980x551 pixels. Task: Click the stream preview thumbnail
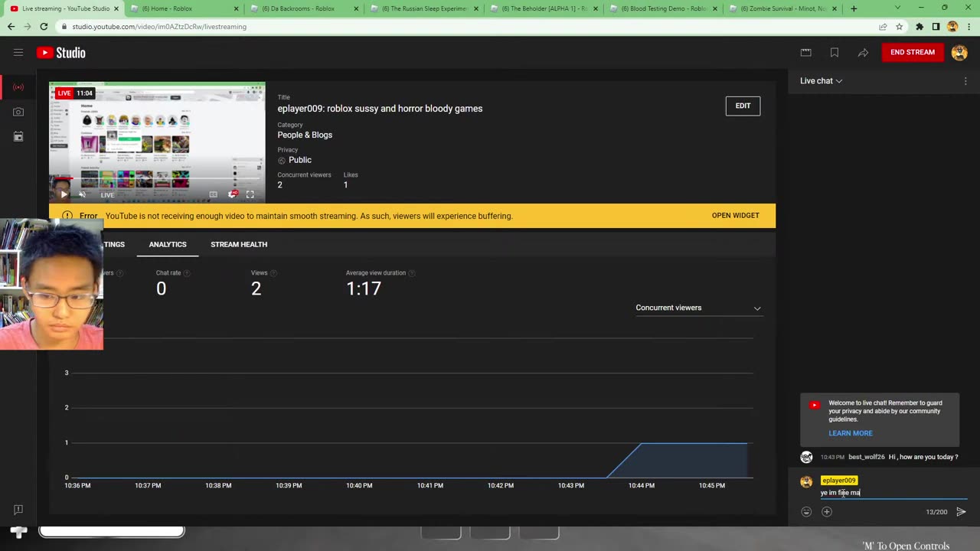tap(157, 142)
